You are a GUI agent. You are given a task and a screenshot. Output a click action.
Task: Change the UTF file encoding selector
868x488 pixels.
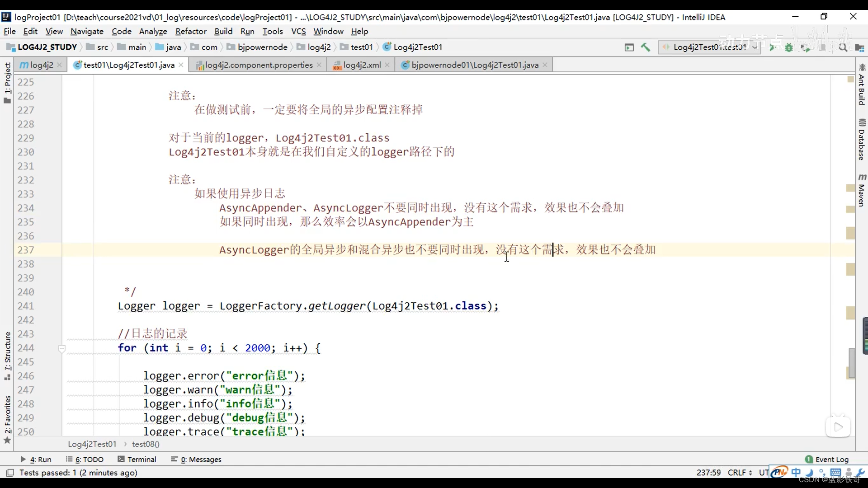pos(764,473)
